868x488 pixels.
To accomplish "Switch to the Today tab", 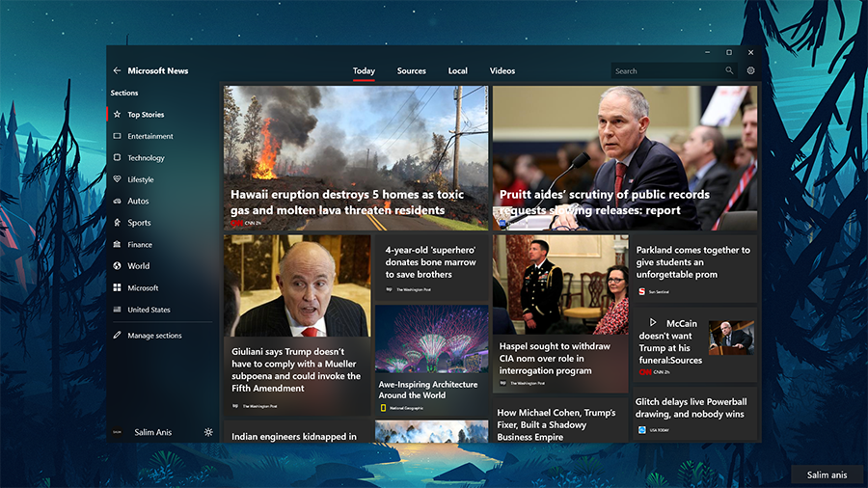I will (x=364, y=70).
